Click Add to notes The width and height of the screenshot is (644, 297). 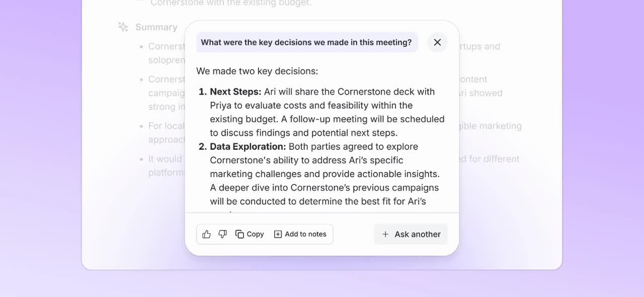tap(300, 234)
